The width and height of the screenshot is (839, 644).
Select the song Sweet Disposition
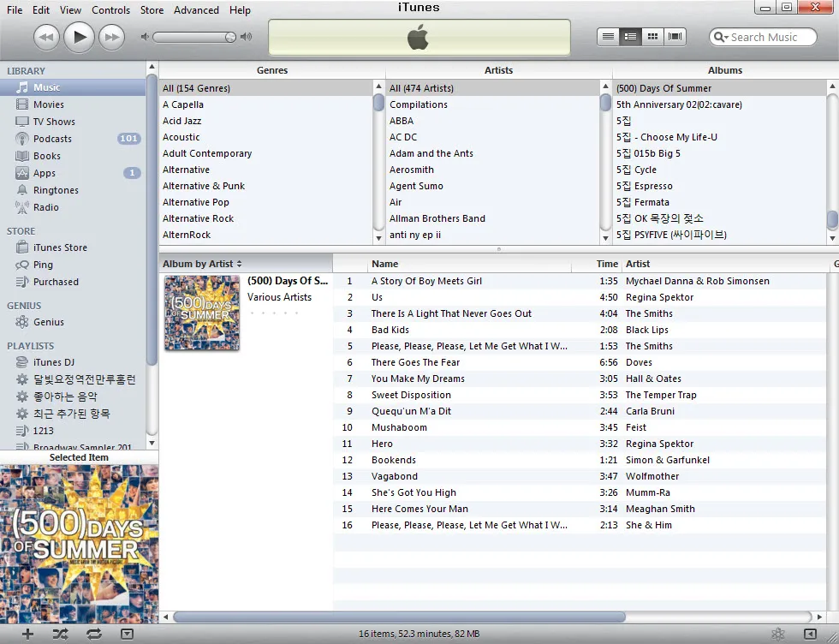pyautogui.click(x=411, y=395)
